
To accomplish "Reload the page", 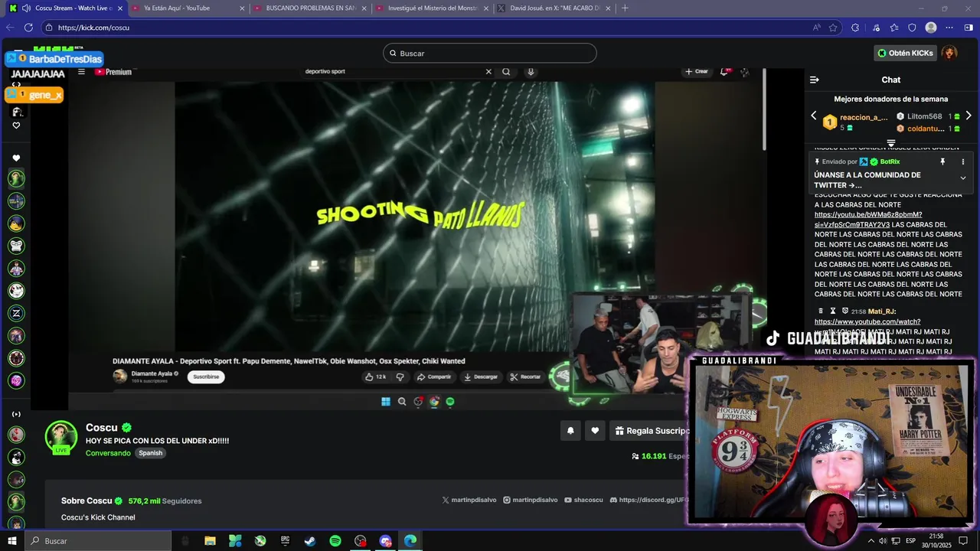I will tap(28, 27).
